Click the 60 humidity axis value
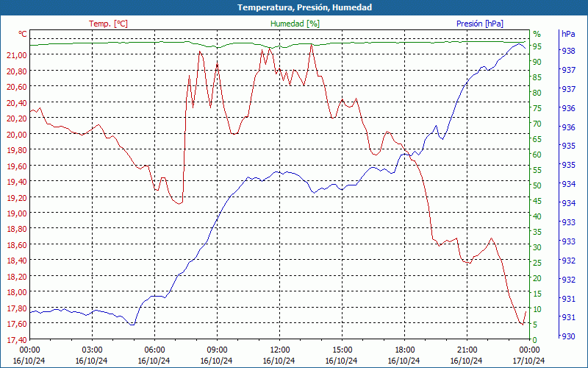The width and height of the screenshot is (588, 368). click(x=537, y=155)
